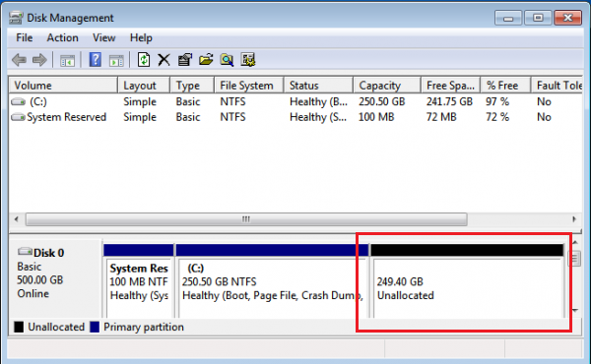Click the down arrow of disk pane scrollbar

pyautogui.click(x=575, y=311)
